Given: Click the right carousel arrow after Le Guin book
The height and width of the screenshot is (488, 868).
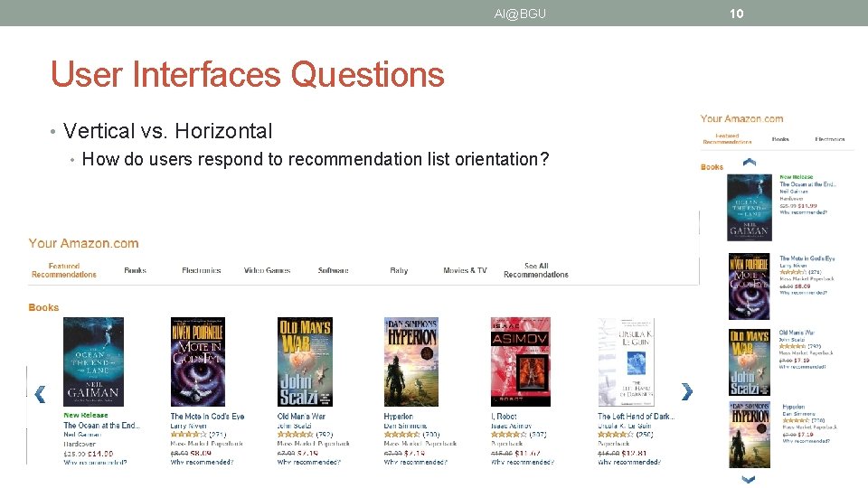Looking at the screenshot, I should 687,391.
